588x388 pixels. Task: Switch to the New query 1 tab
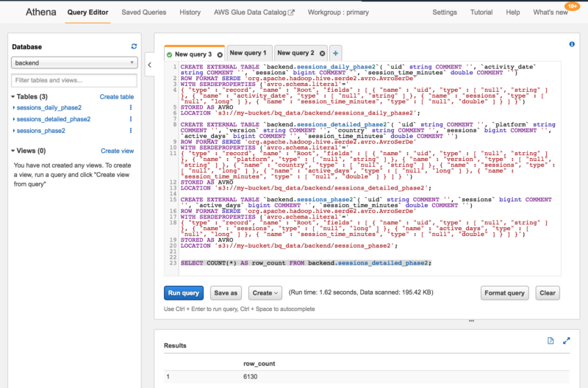[x=247, y=54]
